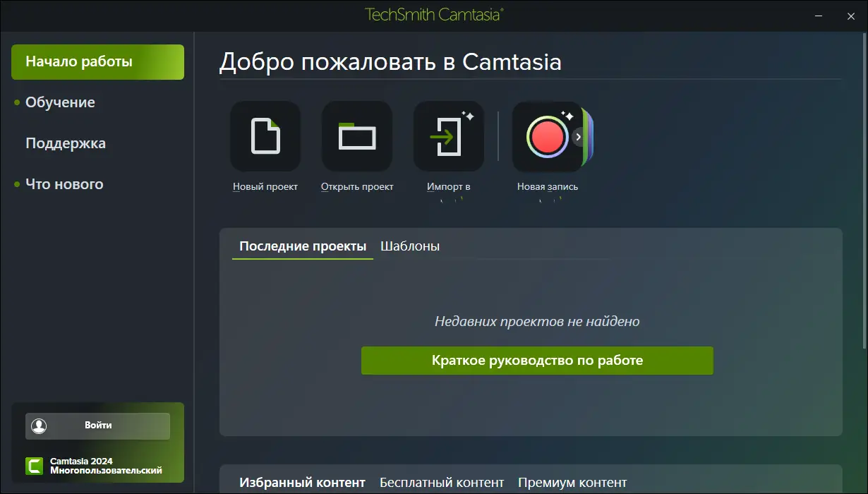Click the Новый проект label
This screenshot has width=868, height=494.
(x=265, y=187)
